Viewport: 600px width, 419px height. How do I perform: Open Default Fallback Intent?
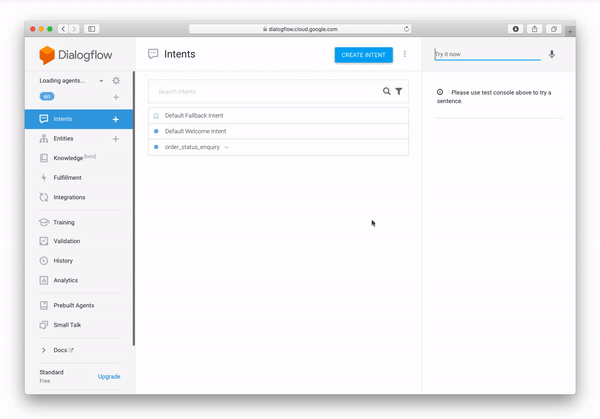tap(278, 116)
